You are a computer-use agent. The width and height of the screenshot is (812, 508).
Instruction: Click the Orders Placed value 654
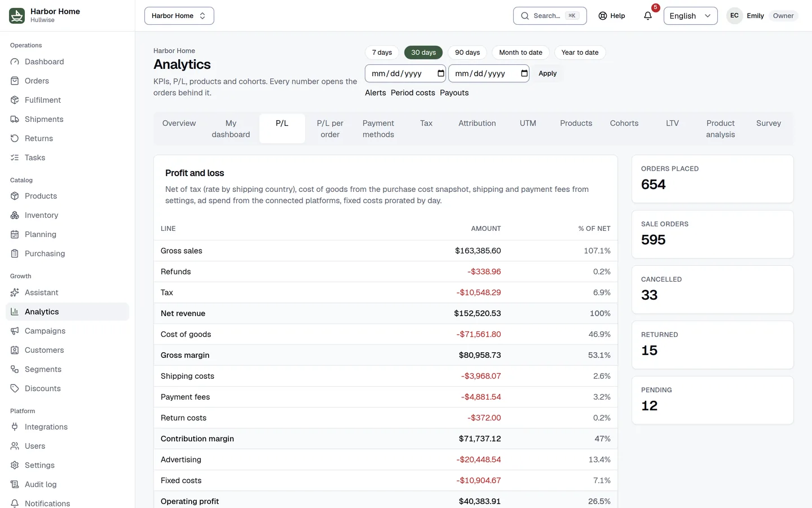click(x=654, y=185)
